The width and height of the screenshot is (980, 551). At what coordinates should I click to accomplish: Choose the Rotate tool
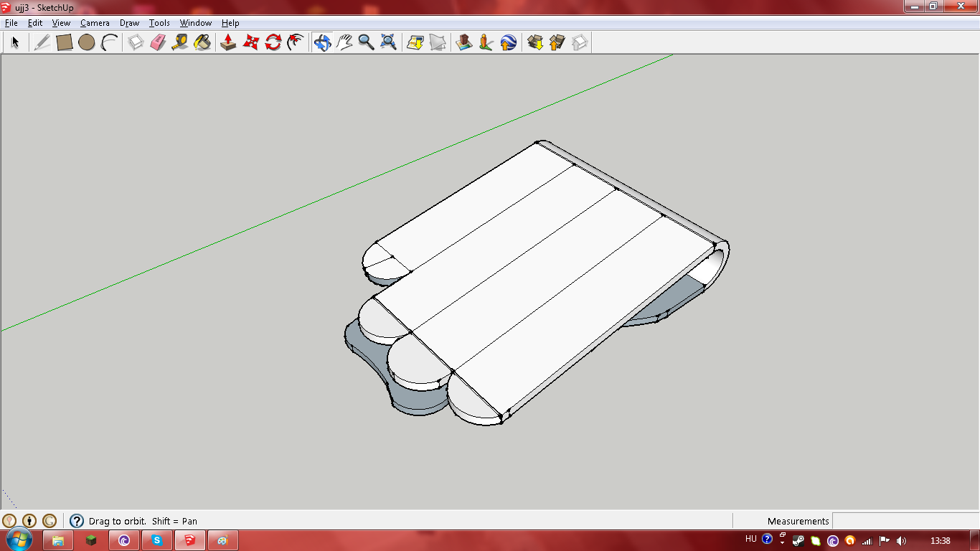click(x=273, y=42)
